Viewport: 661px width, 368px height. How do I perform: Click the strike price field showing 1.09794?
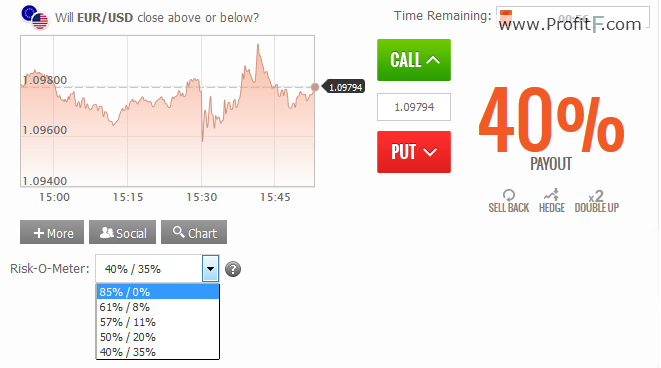pyautogui.click(x=414, y=107)
